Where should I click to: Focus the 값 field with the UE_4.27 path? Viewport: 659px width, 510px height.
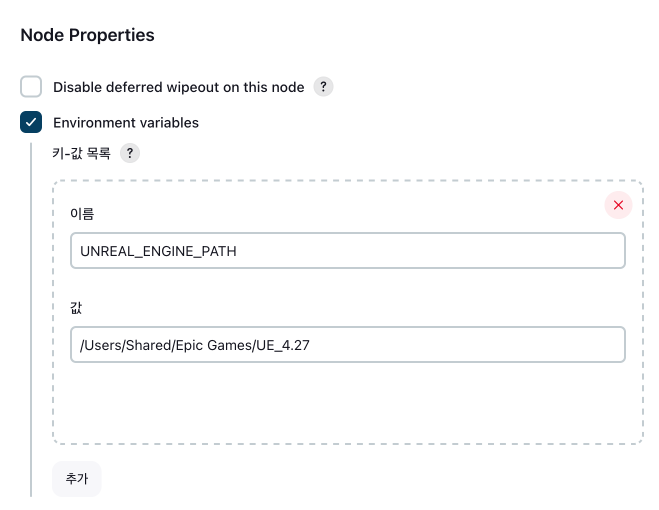tap(347, 345)
